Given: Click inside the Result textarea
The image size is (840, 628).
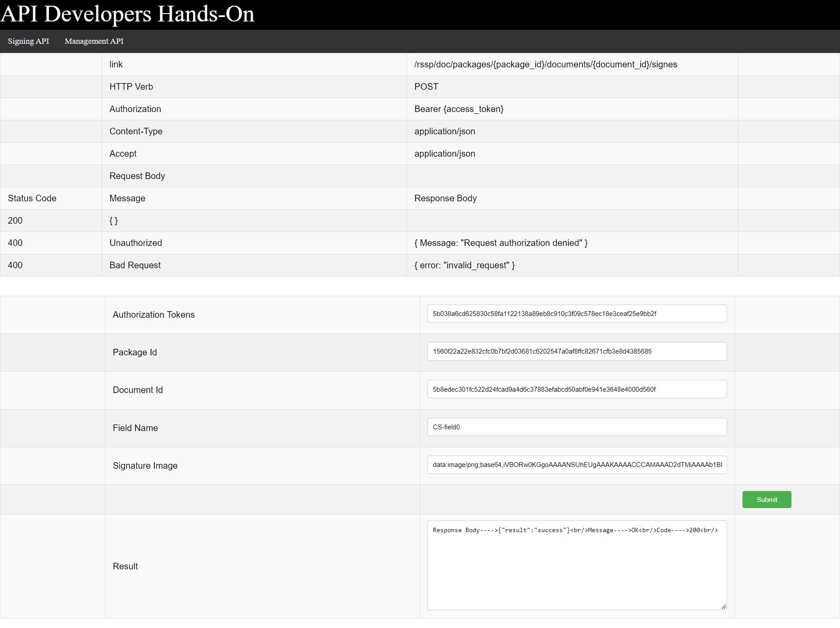Looking at the screenshot, I should pyautogui.click(x=577, y=569).
